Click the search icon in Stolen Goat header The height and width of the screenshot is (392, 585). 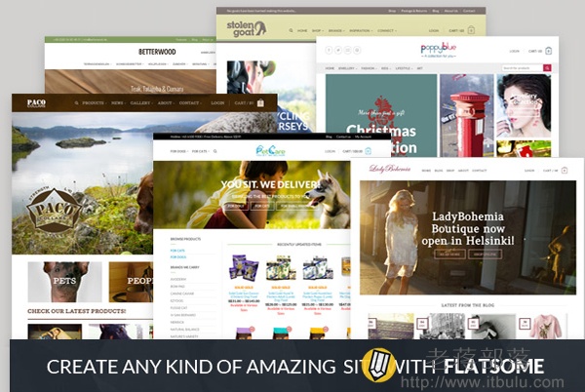291,30
